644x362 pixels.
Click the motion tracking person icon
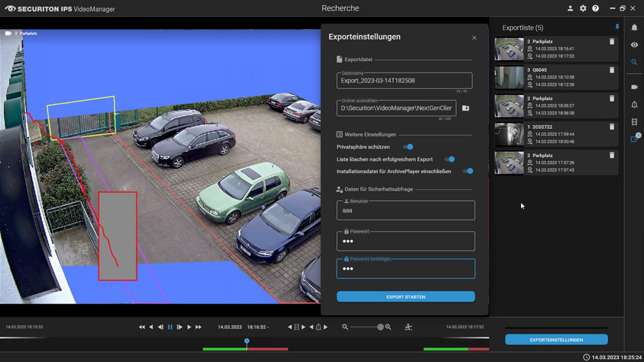pos(408,327)
